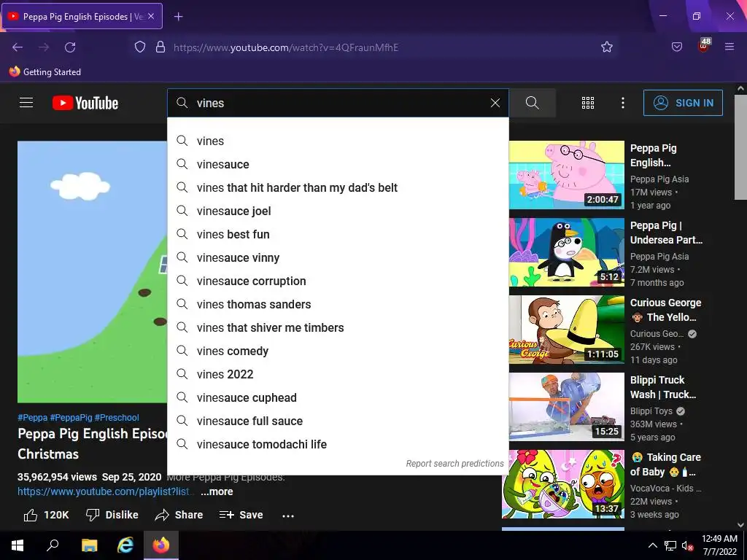Open the Firefox application menu
Screen dimensions: 747x560
pyautogui.click(x=729, y=47)
